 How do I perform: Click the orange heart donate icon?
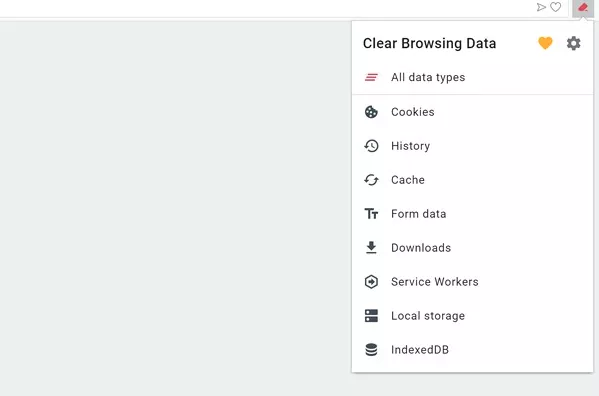pyautogui.click(x=545, y=43)
